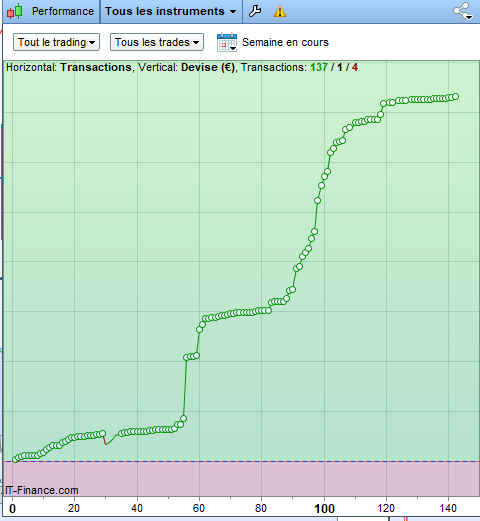Click the x-axis value 140
The height and width of the screenshot is (521, 480).
448,509
